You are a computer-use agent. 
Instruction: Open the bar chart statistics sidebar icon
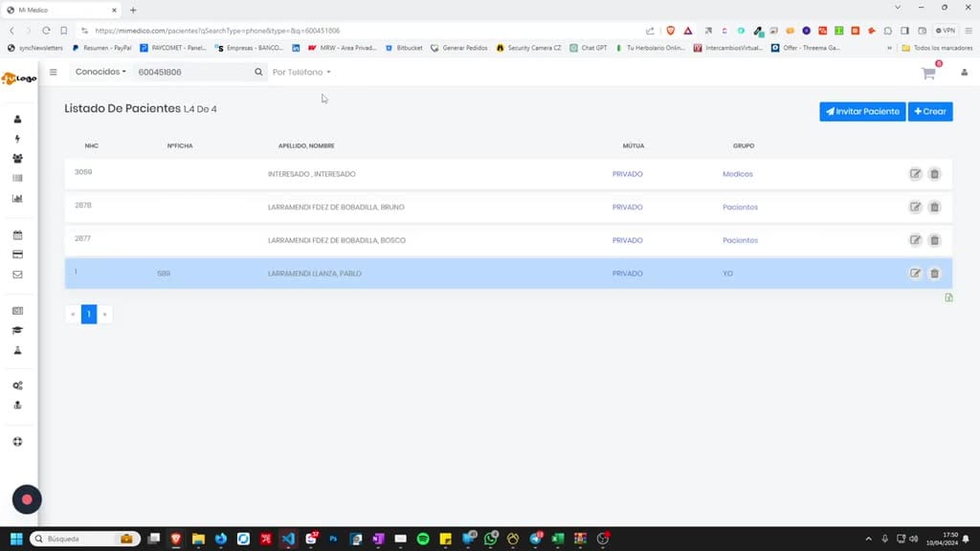[x=17, y=198]
